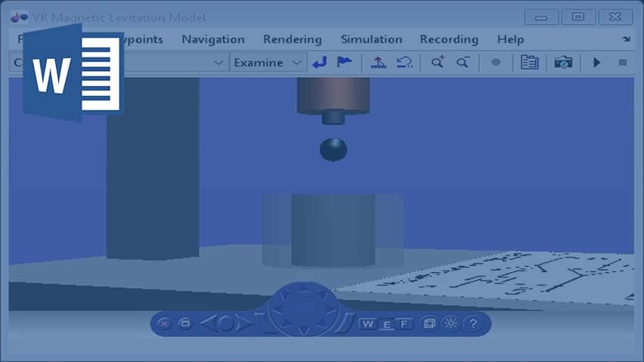Screen dimensions: 644x362
Task: Click the zoom out magnifier icon
Action: coord(463,63)
